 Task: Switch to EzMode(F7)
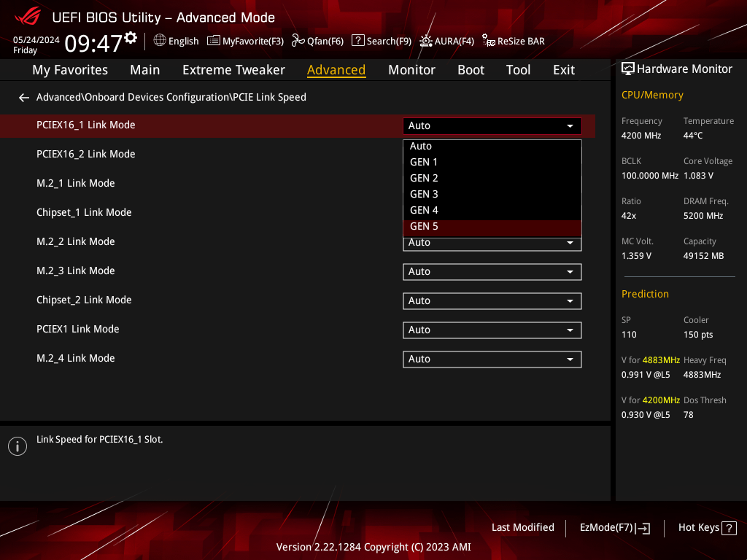pyautogui.click(x=614, y=528)
